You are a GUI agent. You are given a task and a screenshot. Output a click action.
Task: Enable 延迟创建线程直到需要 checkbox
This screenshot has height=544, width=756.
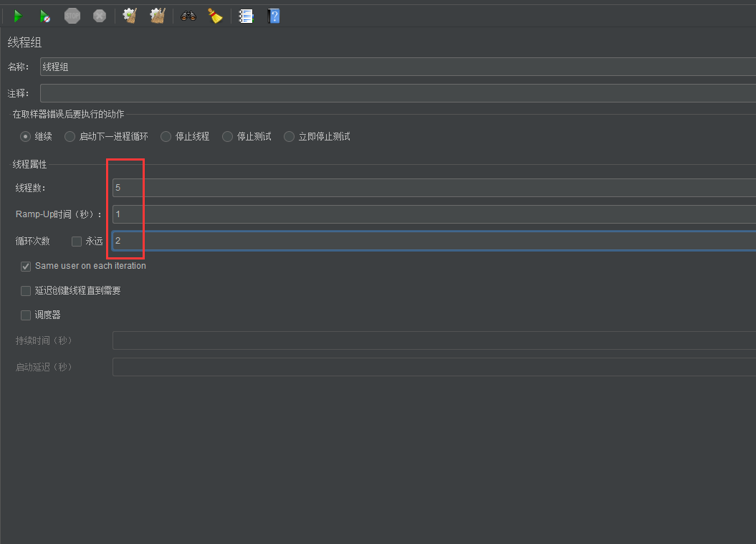26,291
